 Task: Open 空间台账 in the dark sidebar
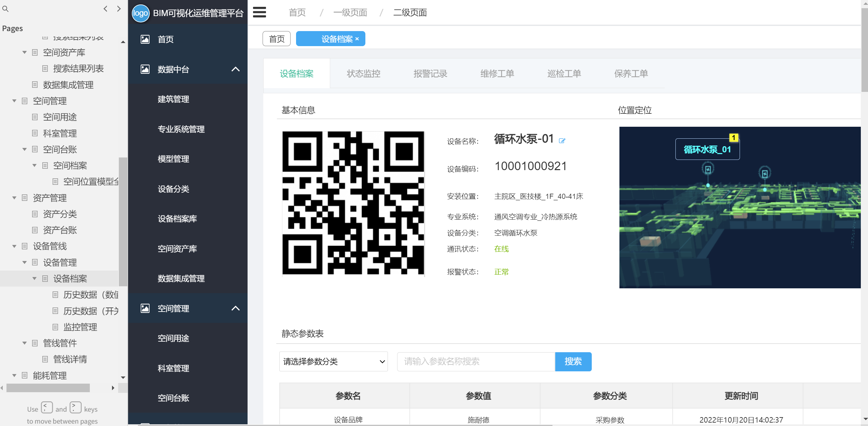[173, 398]
